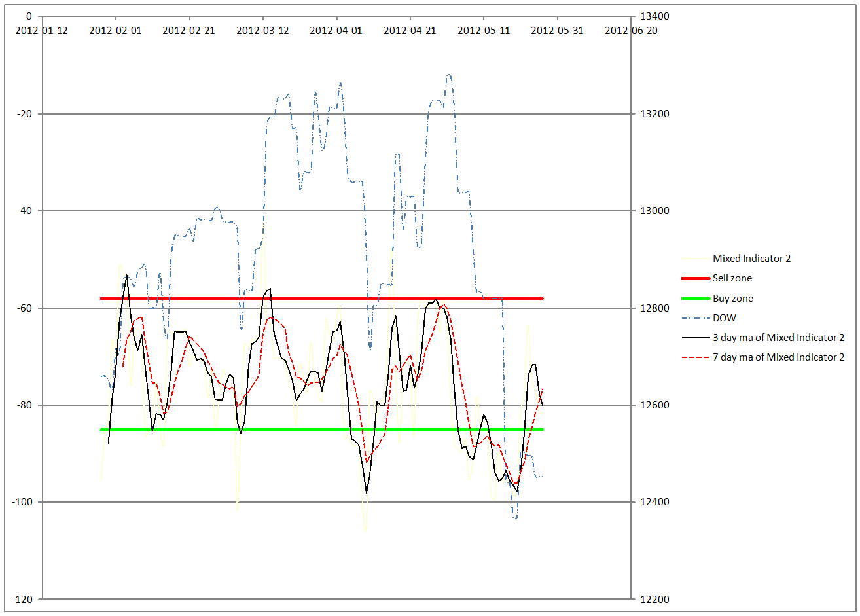Select "7 day ma of Mixed Indicator 2" legend entry

[778, 357]
